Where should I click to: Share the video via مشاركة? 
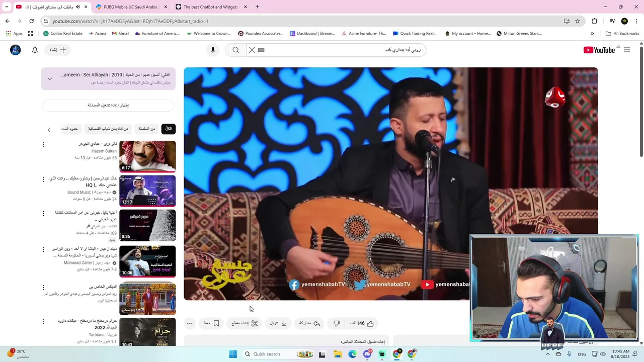[310, 323]
